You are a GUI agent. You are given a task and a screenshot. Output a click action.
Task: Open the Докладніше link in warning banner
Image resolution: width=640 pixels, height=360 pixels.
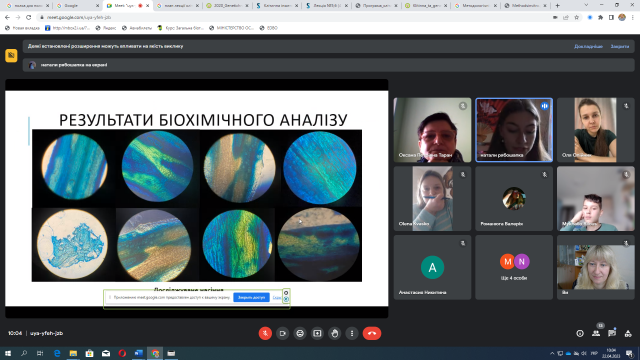pyautogui.click(x=588, y=47)
